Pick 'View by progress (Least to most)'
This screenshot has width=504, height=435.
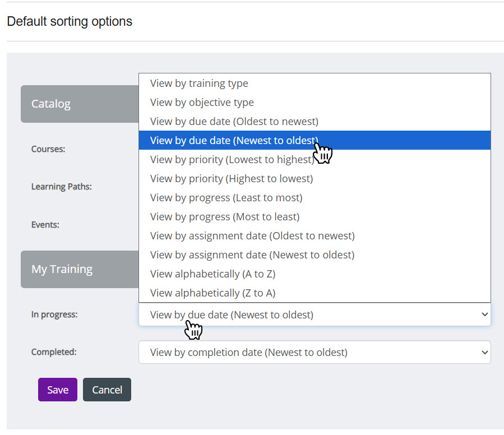coord(226,198)
